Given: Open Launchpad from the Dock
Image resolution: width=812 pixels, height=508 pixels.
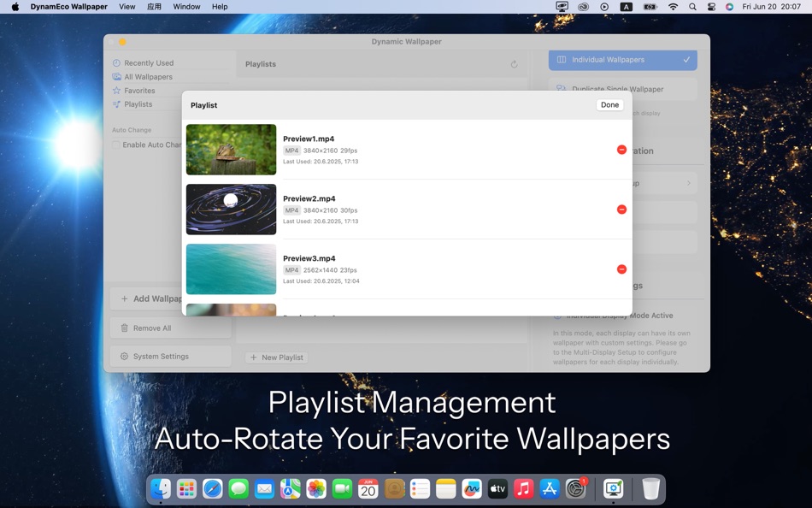Looking at the screenshot, I should pyautogui.click(x=186, y=488).
